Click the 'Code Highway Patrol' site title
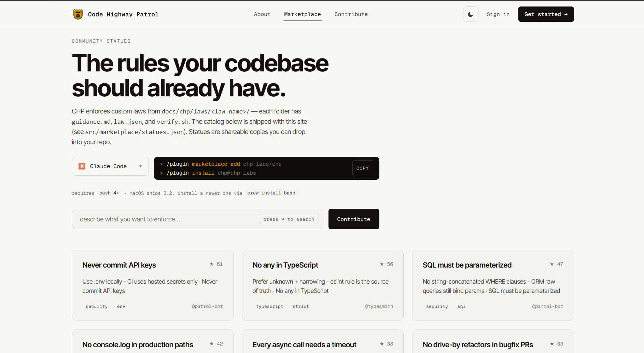644x353 pixels. 123,14
